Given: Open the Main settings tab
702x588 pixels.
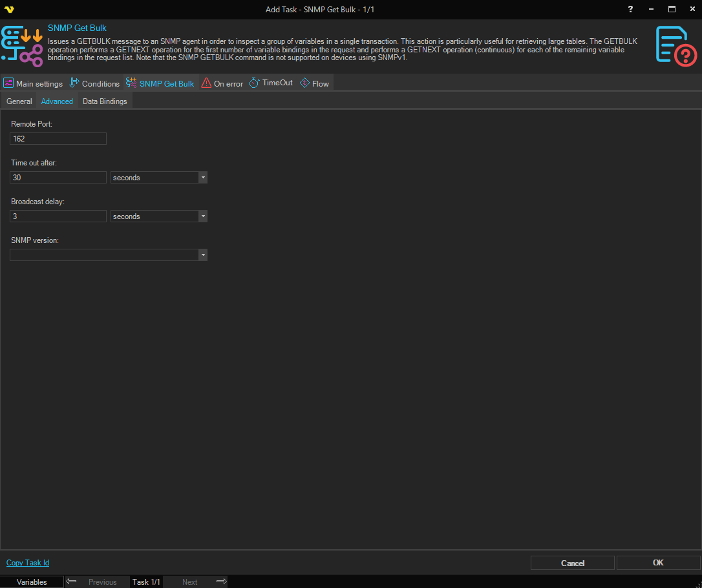Looking at the screenshot, I should point(34,83).
